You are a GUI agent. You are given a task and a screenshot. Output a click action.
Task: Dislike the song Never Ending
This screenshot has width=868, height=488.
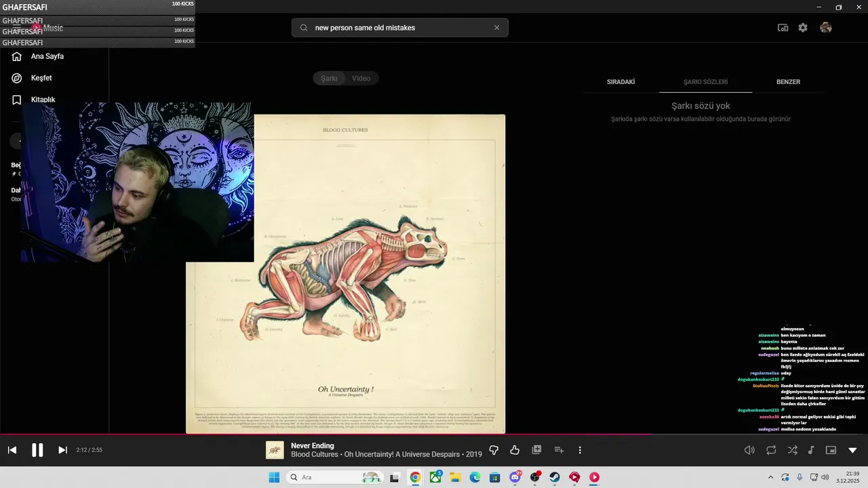coord(494,450)
